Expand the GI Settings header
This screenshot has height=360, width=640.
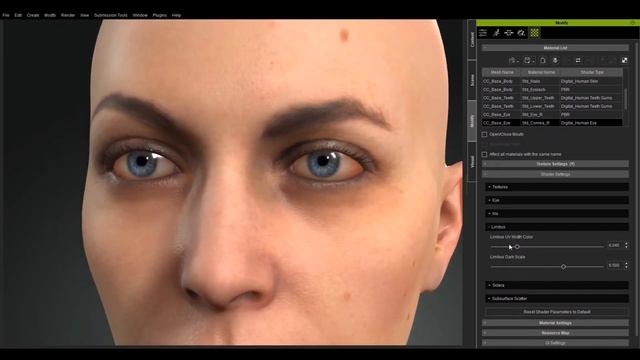point(555,343)
